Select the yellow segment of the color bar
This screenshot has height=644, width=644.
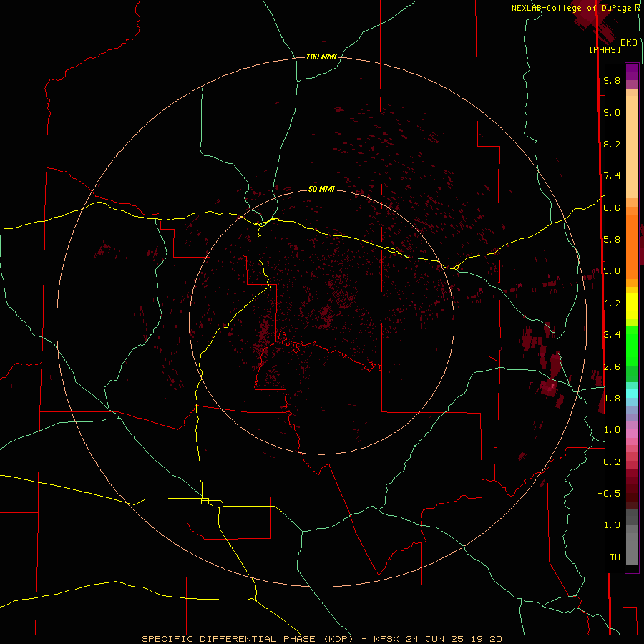pyautogui.click(x=632, y=306)
